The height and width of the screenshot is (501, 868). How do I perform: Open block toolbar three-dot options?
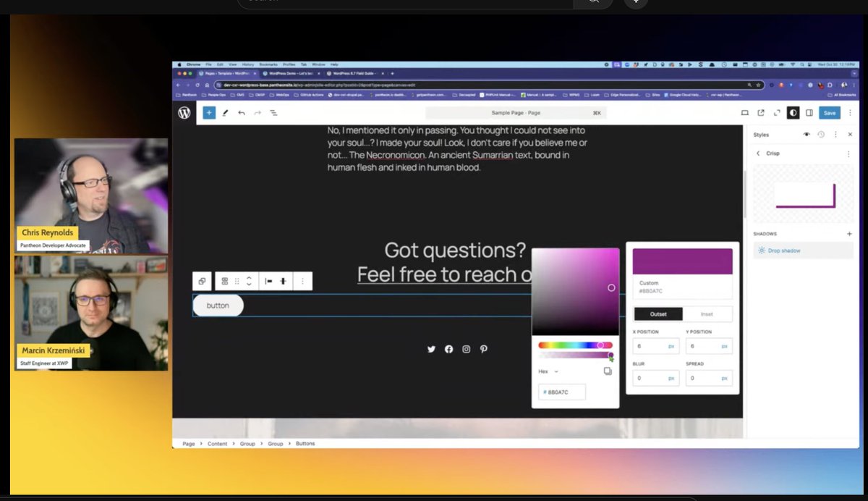pos(302,281)
